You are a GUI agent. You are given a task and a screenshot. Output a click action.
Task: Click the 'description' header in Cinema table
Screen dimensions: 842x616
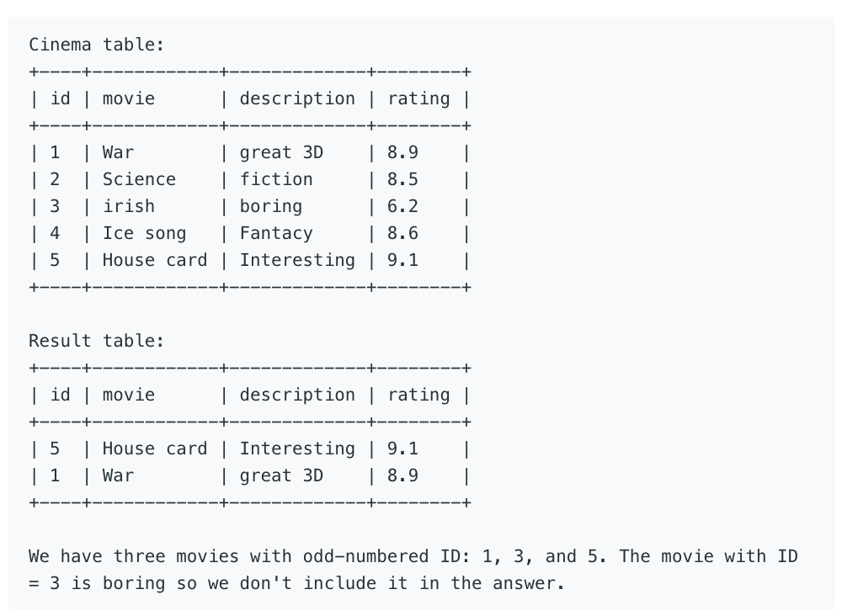297,98
